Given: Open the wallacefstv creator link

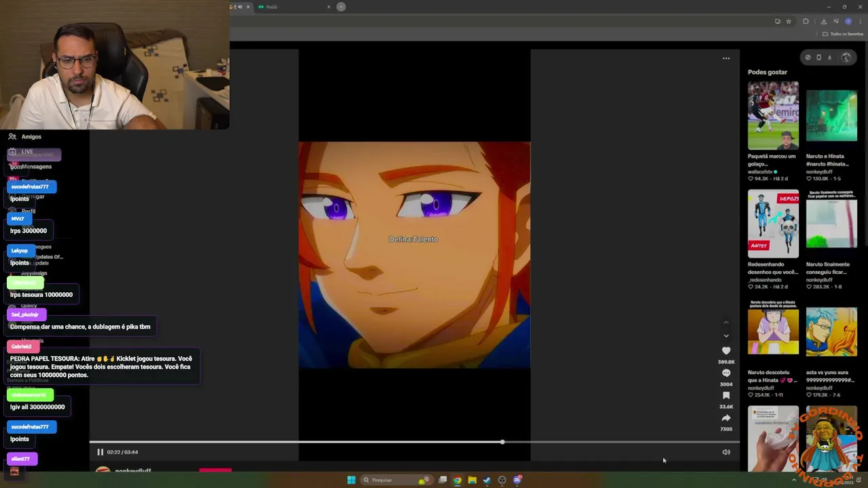Looking at the screenshot, I should [760, 171].
